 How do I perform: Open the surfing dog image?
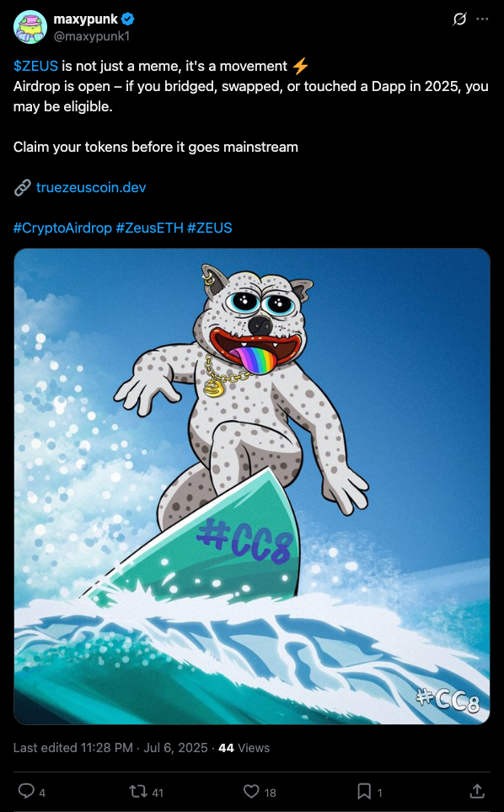(251, 487)
